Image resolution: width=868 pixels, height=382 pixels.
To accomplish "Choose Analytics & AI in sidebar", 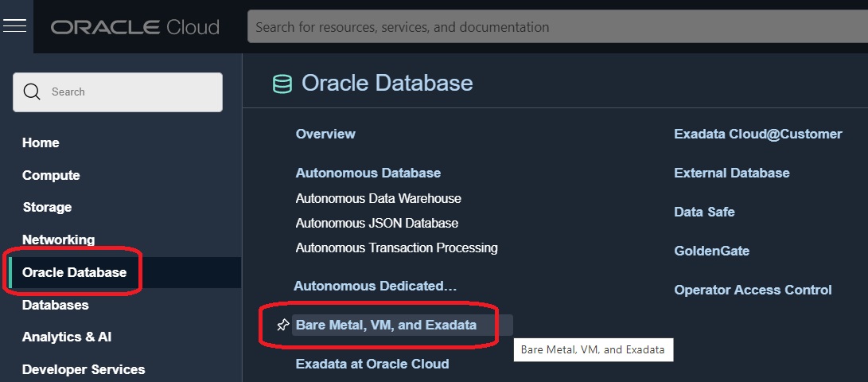I will (x=66, y=337).
